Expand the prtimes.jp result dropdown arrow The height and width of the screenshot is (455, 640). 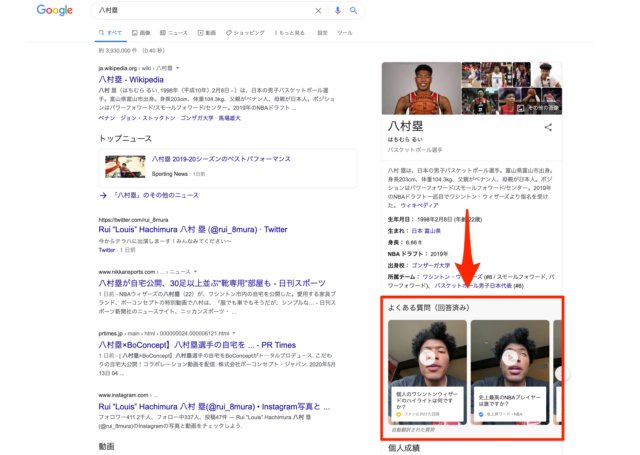[x=234, y=333]
